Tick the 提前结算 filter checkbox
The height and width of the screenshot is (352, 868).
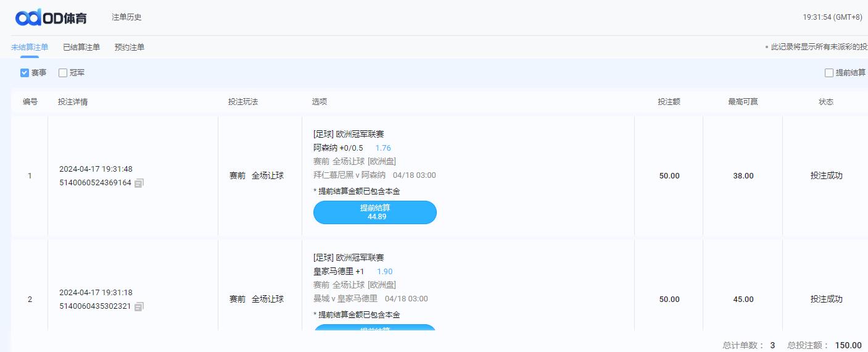coord(829,73)
